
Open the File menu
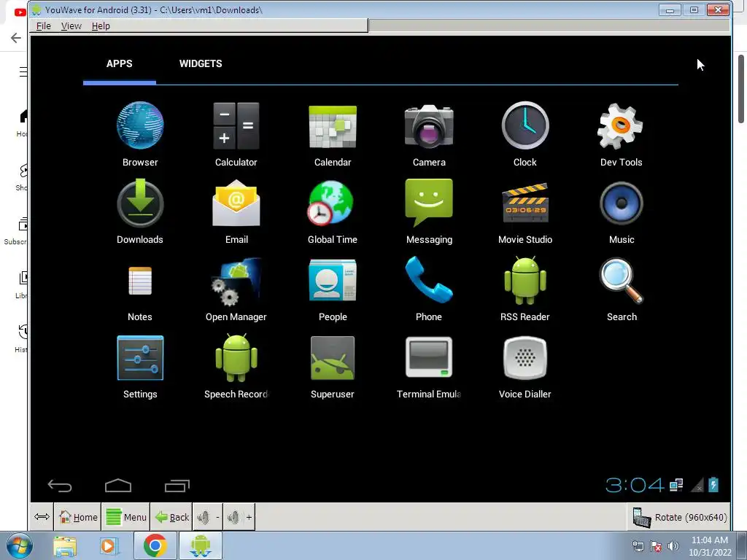tap(43, 26)
